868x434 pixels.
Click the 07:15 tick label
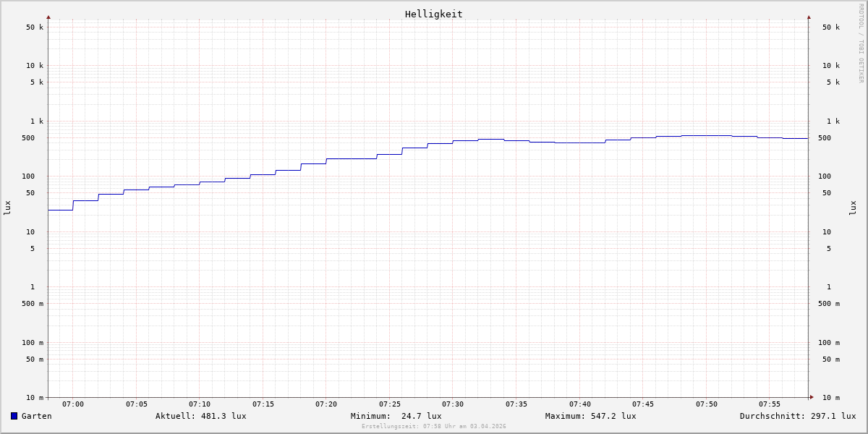click(x=263, y=404)
